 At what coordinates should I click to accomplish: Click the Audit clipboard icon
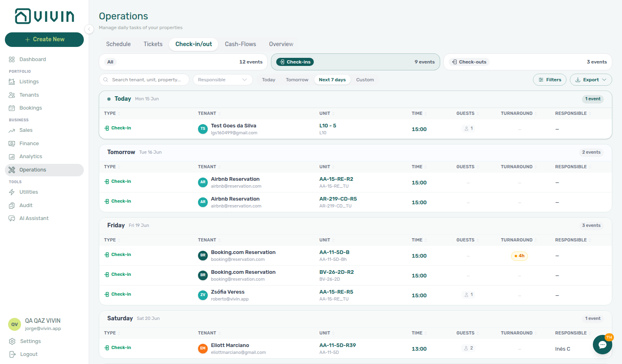pyautogui.click(x=12, y=205)
